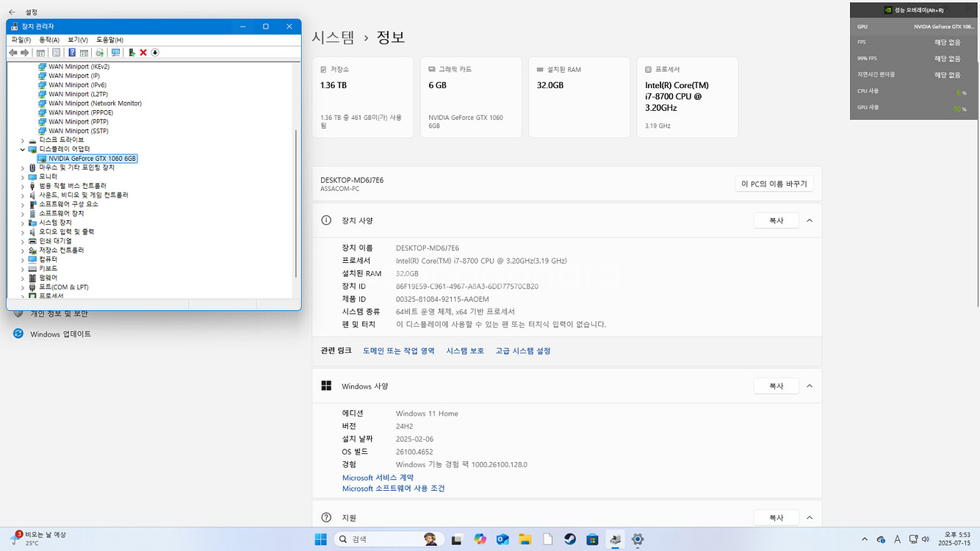
Task: Expand the 사운드, 비디오 및 게임 컨트롤러 node
Action: [23, 195]
